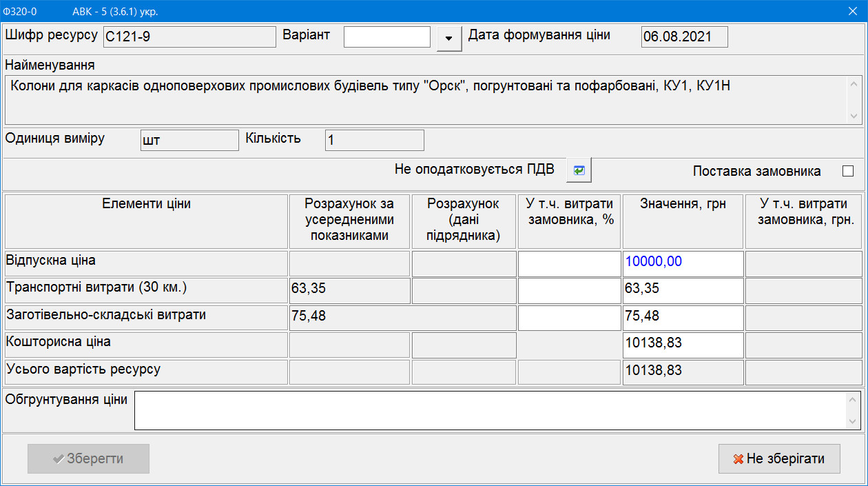Click Транспортні витрати (30 км.) row label
The width and height of the screenshot is (868, 486).
point(147,290)
